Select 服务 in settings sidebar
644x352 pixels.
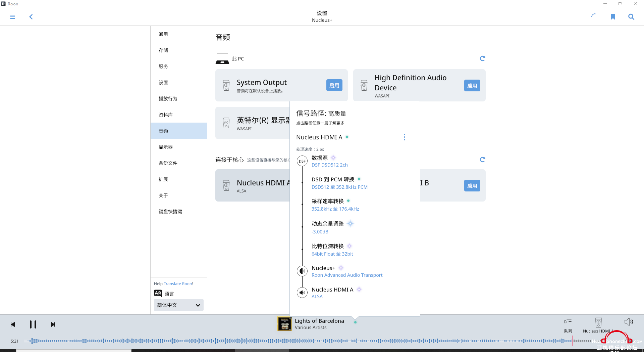tap(179, 67)
